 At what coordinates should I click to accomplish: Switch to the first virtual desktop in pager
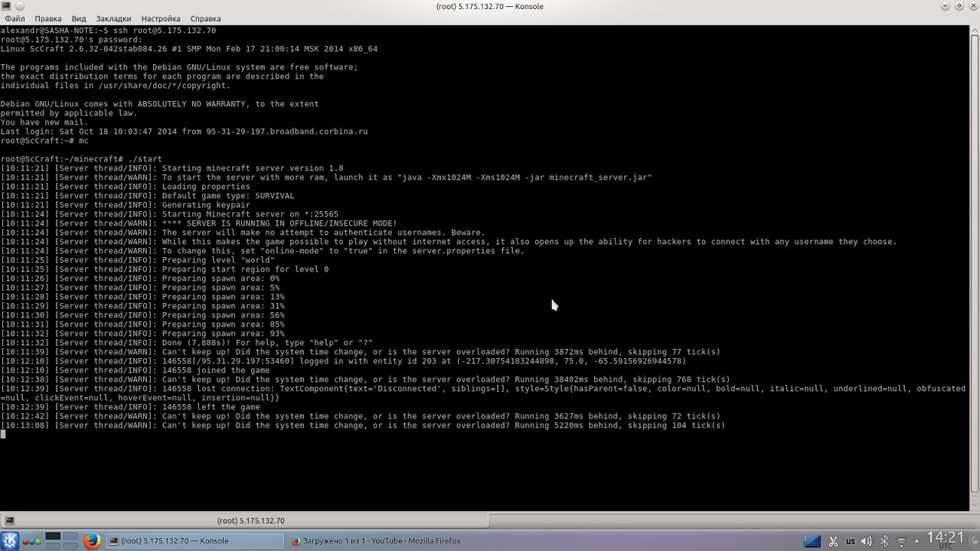tap(53, 536)
